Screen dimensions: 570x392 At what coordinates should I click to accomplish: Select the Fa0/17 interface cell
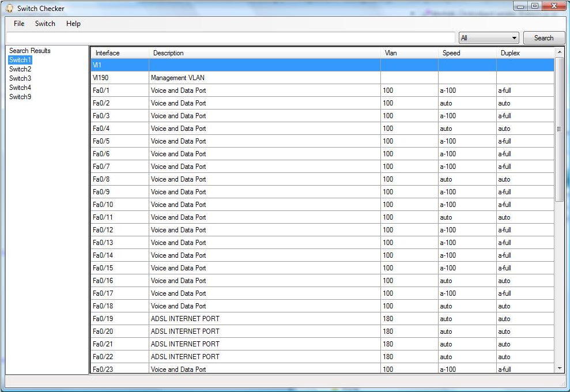point(120,293)
